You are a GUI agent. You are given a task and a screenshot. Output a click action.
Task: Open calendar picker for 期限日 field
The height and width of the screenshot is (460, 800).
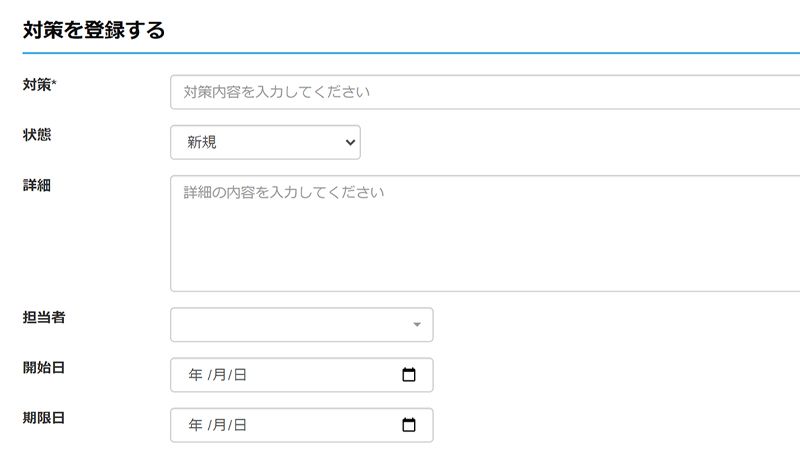pos(409,425)
